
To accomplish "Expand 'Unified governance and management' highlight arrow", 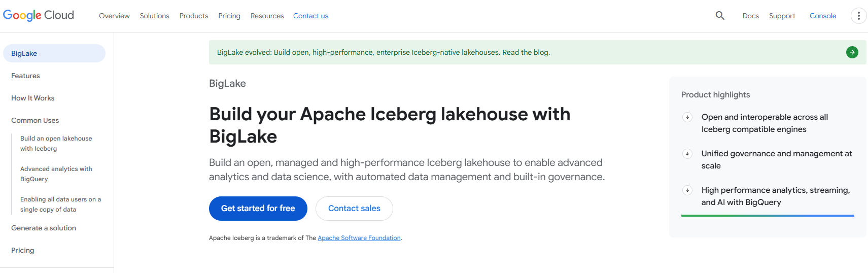I will tap(687, 154).
